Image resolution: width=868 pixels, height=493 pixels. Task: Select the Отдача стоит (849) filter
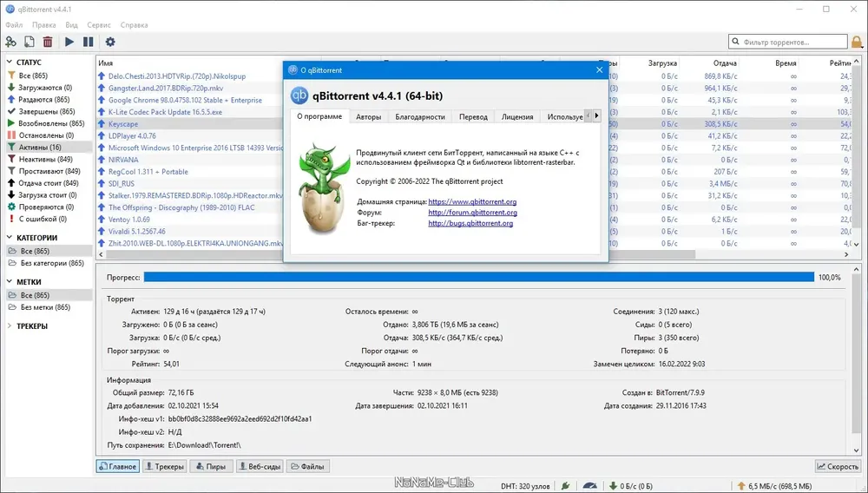(49, 183)
